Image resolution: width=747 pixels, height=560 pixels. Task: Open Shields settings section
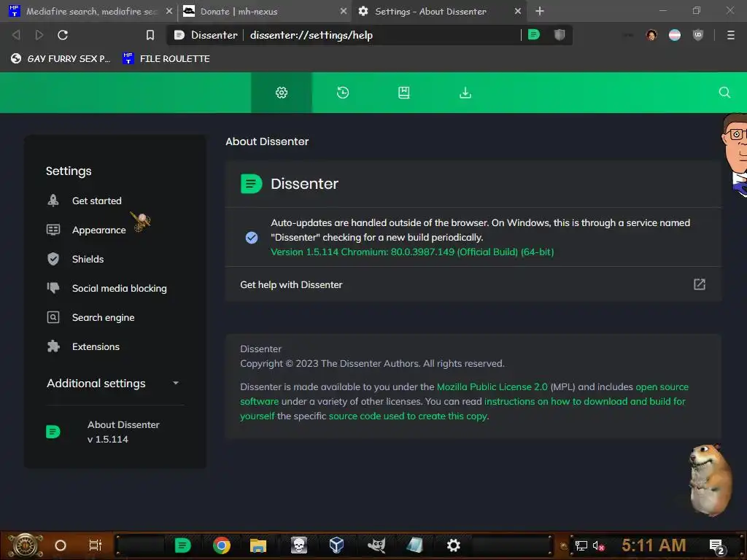click(x=88, y=259)
